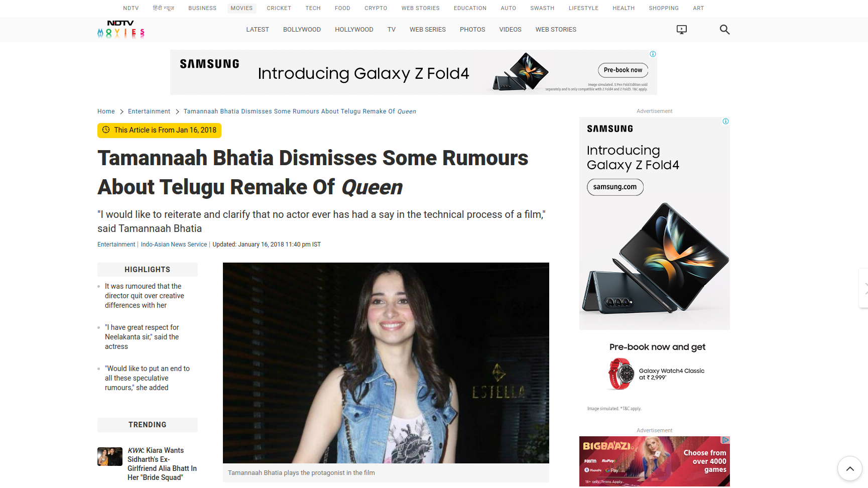Viewport: 868px width, 488px height.
Task: Click AdChoices icon on Bigbaazi ad
Action: coord(725,440)
